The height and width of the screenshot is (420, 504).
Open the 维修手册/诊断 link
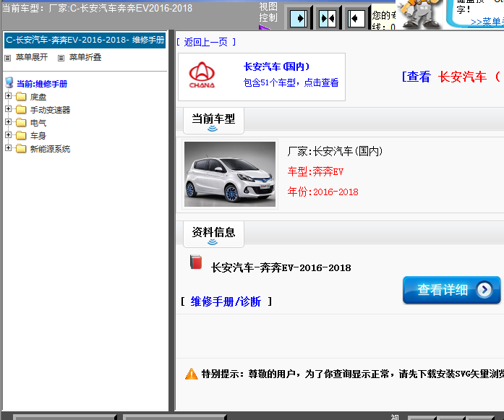click(x=226, y=301)
